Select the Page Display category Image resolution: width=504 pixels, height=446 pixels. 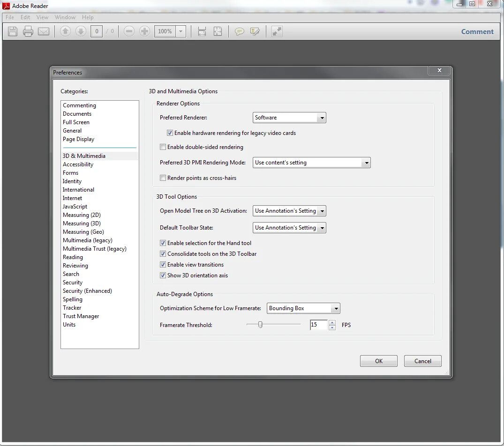click(x=78, y=139)
